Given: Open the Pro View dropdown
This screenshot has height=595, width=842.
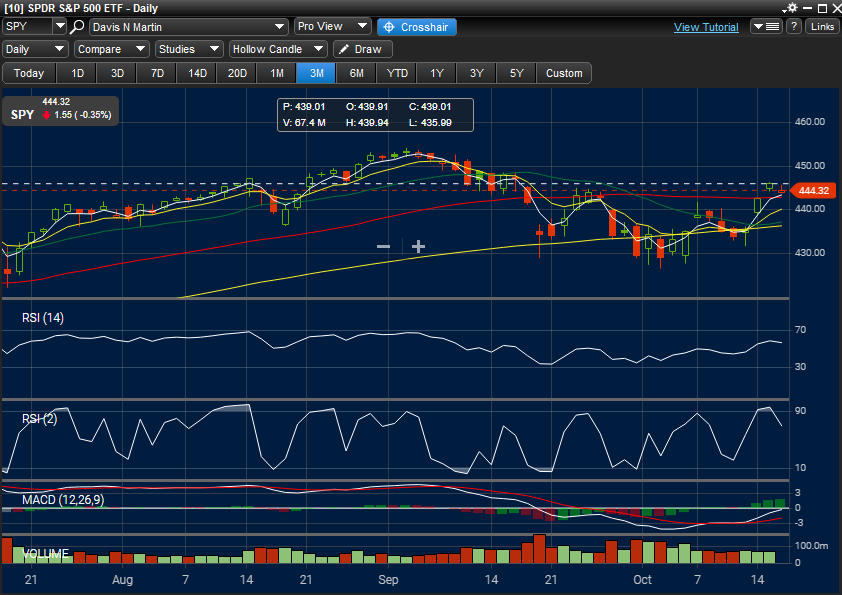Looking at the screenshot, I should (332, 26).
